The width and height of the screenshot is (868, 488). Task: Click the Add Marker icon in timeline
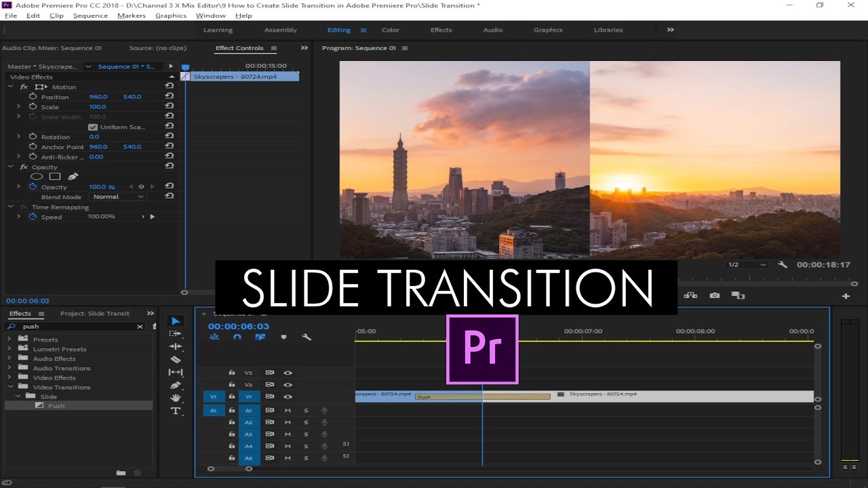[283, 337]
